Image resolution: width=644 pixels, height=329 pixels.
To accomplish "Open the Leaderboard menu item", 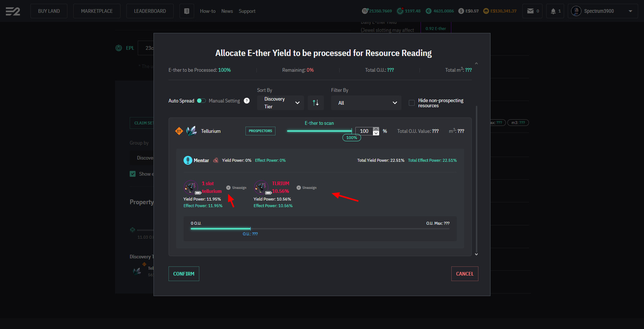I will point(150,11).
